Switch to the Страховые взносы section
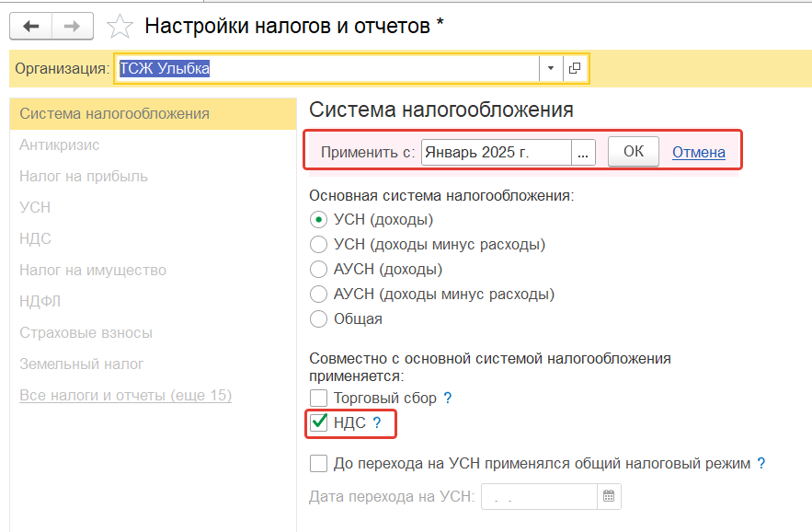The width and height of the screenshot is (812, 532). (86, 332)
